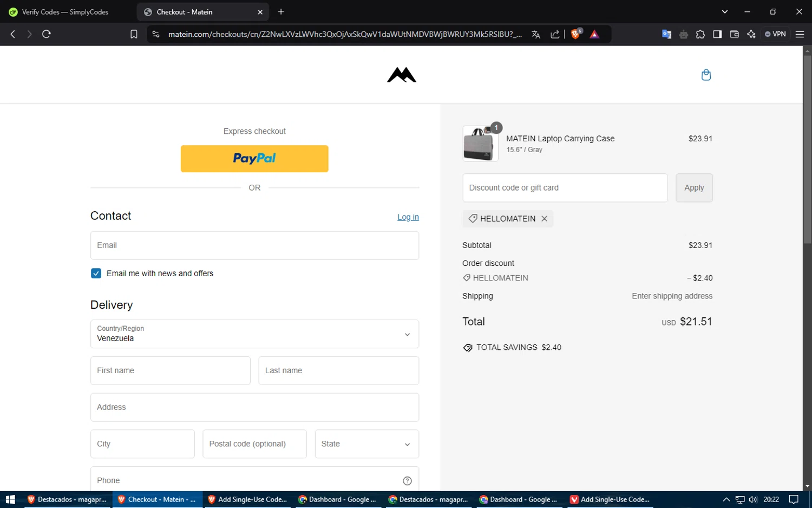
Task: Focus the Email input field
Action: [x=254, y=245]
